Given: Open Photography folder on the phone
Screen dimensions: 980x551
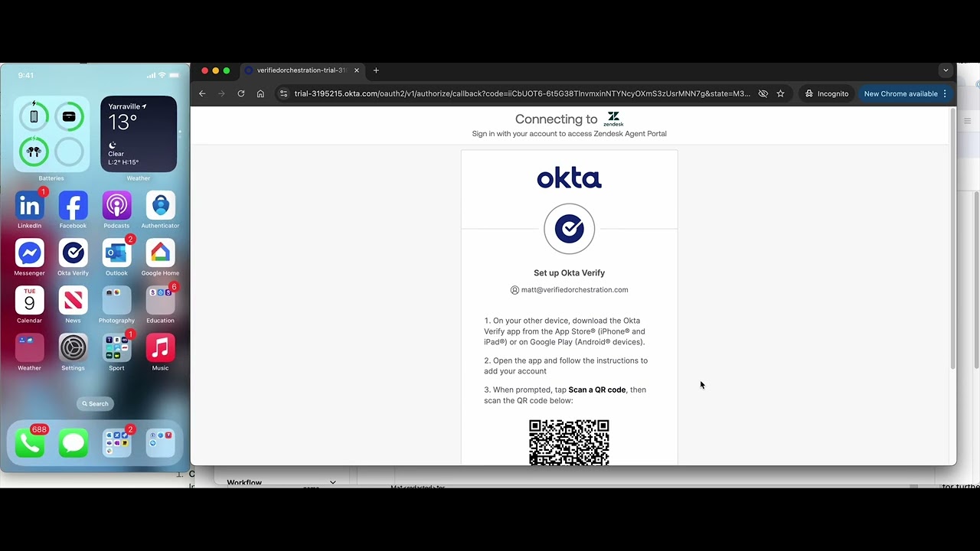Looking at the screenshot, I should [x=116, y=301].
